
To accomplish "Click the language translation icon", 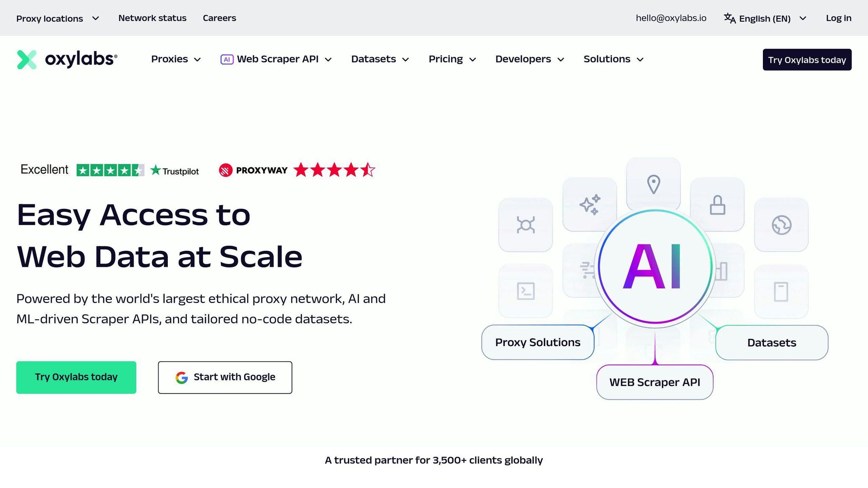I will tap(729, 18).
